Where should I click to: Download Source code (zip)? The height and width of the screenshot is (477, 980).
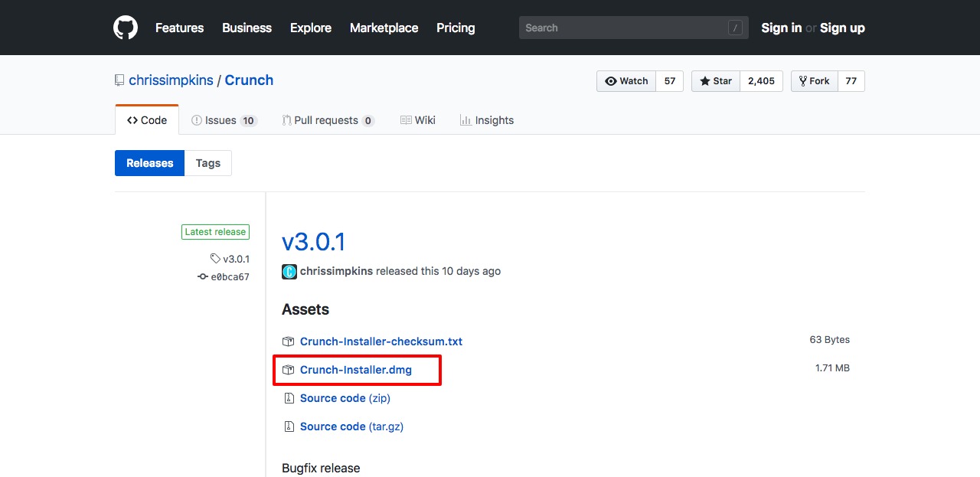tap(345, 398)
